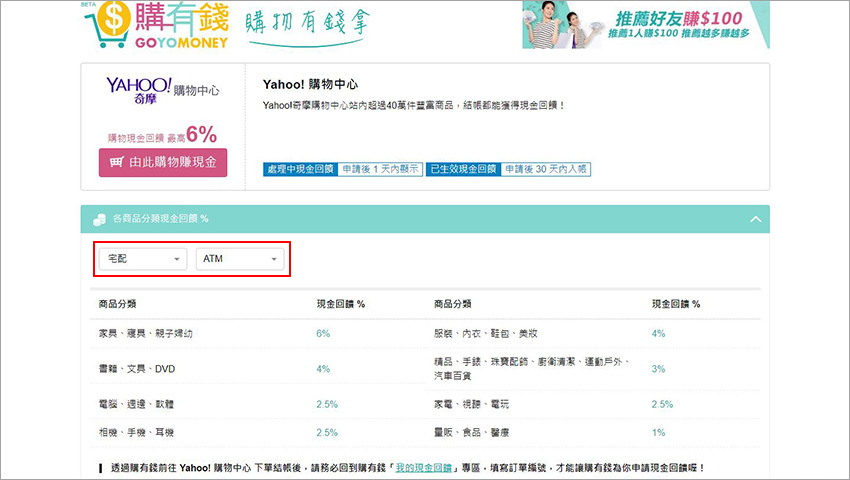Click the 6% cashback value for 家具

[x=323, y=334]
